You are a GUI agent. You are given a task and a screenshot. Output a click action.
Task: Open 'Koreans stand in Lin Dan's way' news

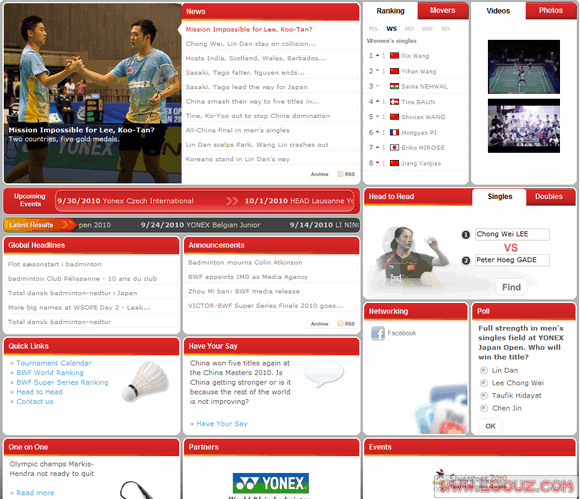point(237,159)
